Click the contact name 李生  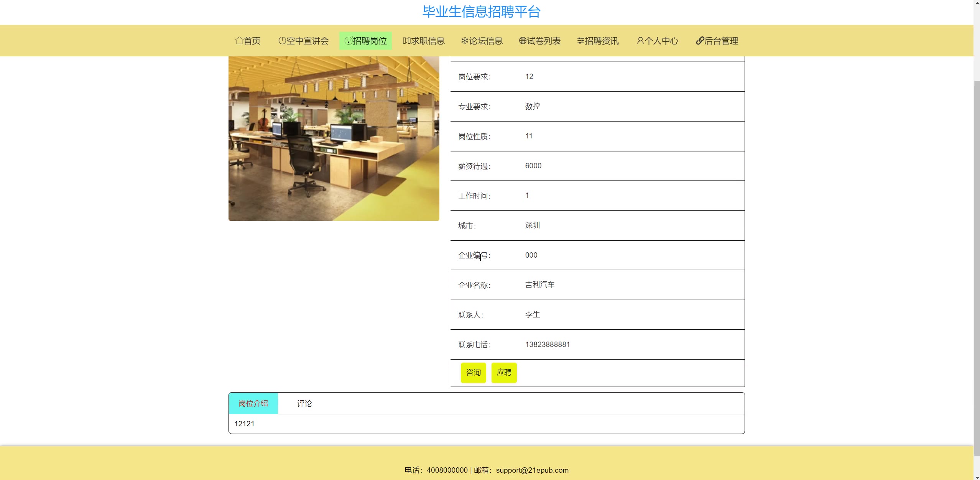coord(533,314)
